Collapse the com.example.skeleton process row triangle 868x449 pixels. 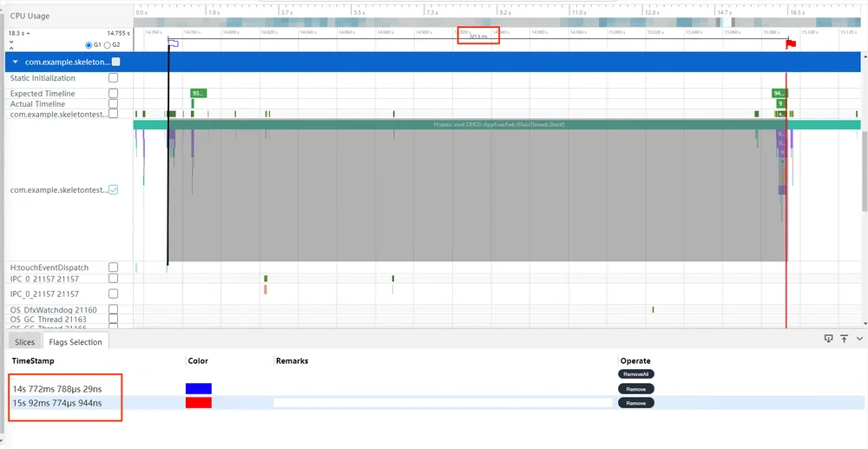coord(16,62)
